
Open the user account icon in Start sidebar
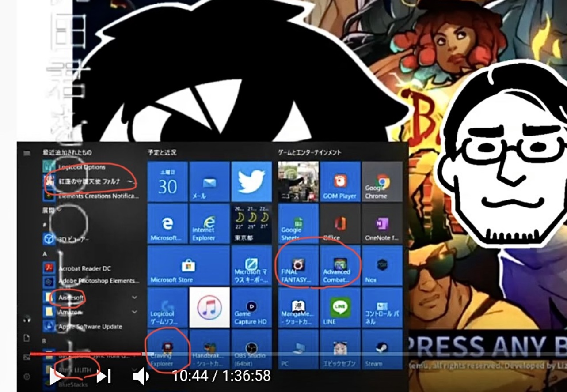[27, 318]
